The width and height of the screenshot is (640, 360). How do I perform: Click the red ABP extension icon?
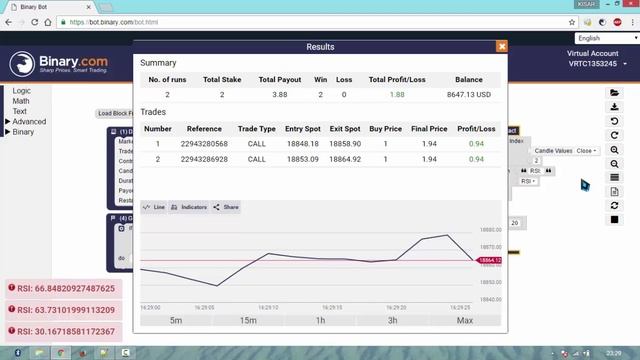(617, 22)
